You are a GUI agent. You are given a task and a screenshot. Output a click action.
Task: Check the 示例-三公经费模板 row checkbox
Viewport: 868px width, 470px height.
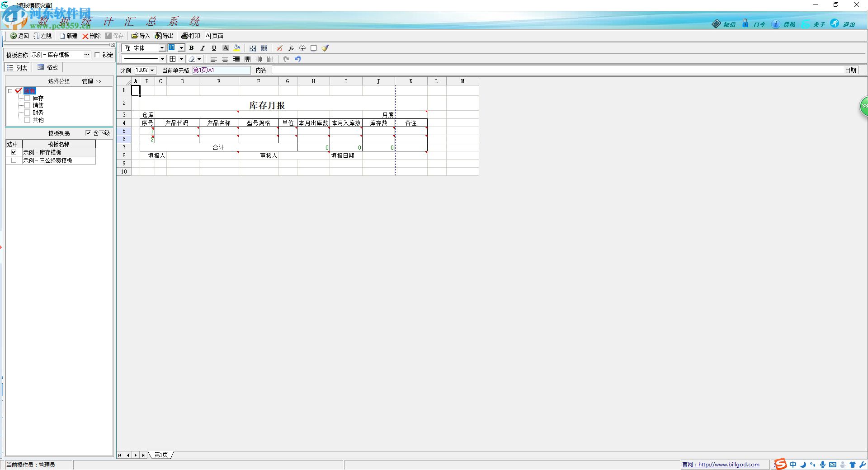(14, 160)
